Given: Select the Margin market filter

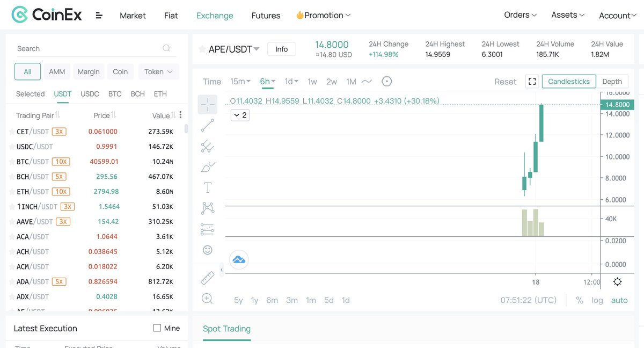Looking at the screenshot, I should tap(89, 71).
